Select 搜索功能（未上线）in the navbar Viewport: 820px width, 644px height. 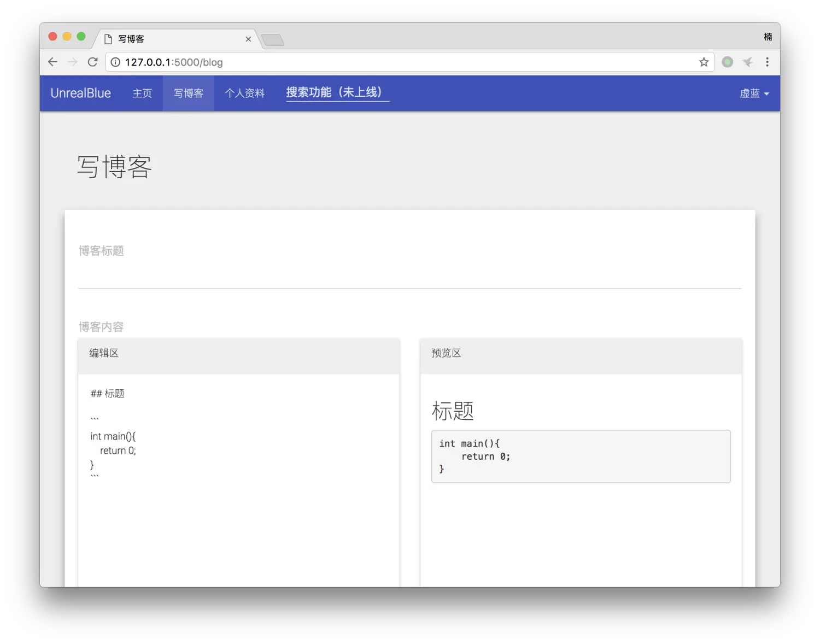337,92
